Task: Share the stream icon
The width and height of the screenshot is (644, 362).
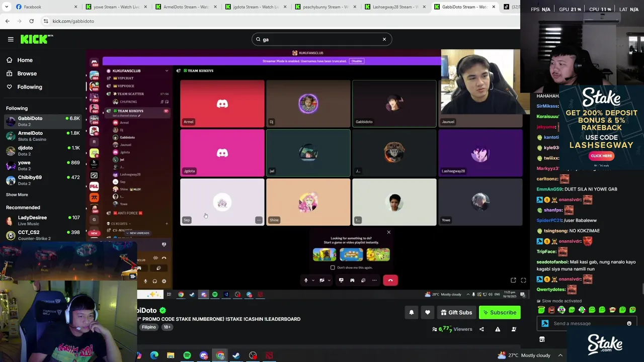Action: point(481,329)
